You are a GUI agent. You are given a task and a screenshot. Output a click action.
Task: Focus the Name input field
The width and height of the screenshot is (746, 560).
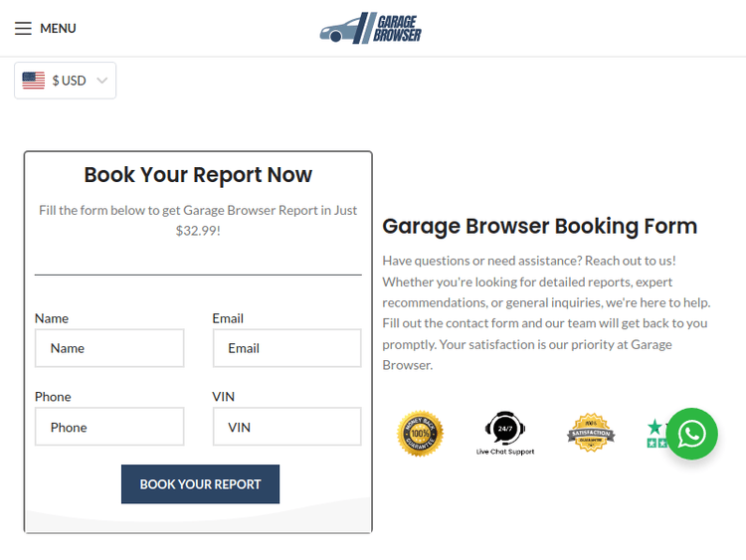click(109, 348)
